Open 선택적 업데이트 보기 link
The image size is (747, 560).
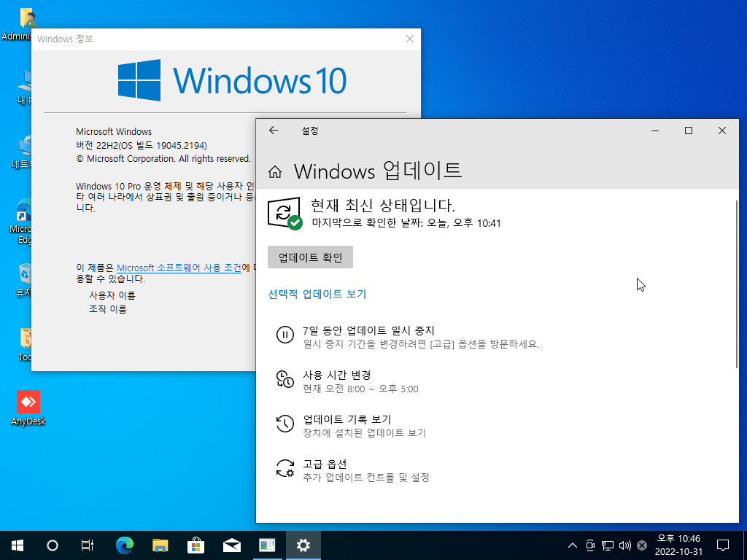coord(317,294)
